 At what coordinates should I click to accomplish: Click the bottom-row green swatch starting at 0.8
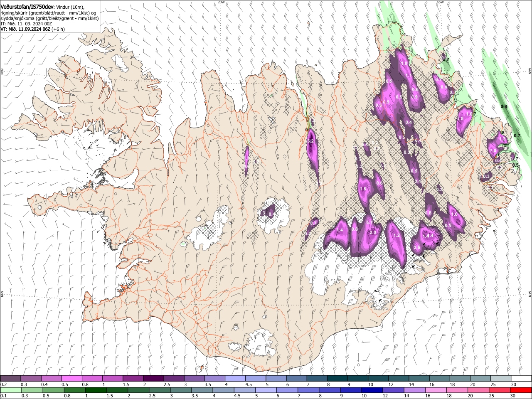point(75,390)
